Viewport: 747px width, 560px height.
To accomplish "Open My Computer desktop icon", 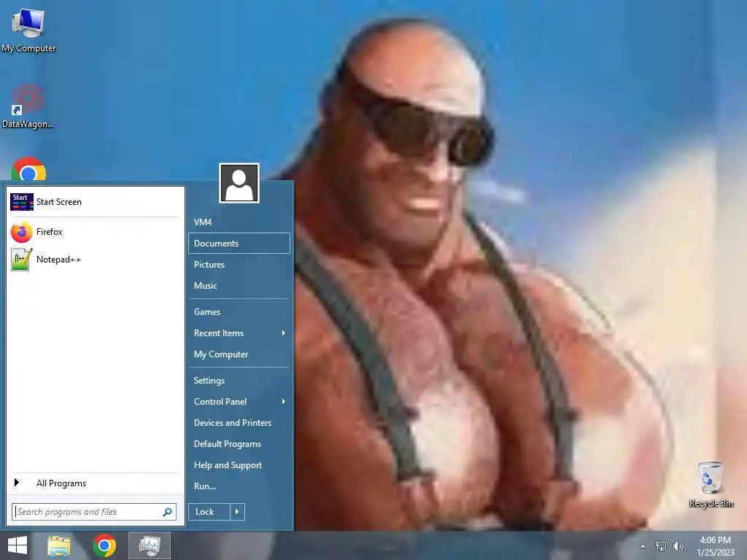I will (x=28, y=29).
